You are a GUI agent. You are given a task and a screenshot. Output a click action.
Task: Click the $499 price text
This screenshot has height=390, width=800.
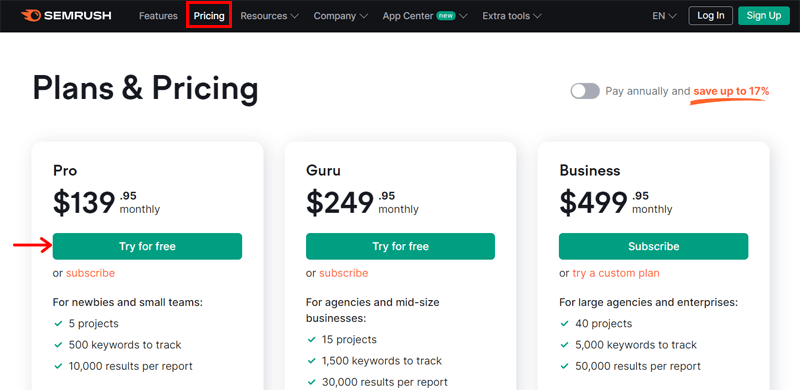(x=593, y=203)
